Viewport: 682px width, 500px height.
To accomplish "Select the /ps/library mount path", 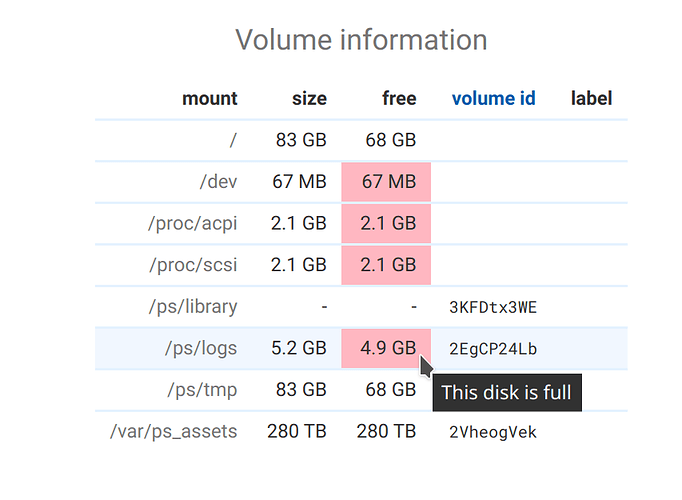I will pyautogui.click(x=193, y=307).
